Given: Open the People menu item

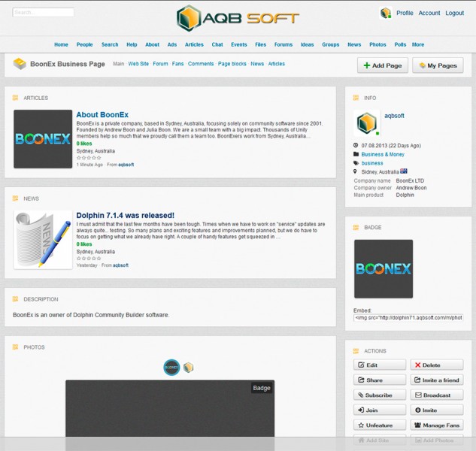Looking at the screenshot, I should (x=84, y=44).
